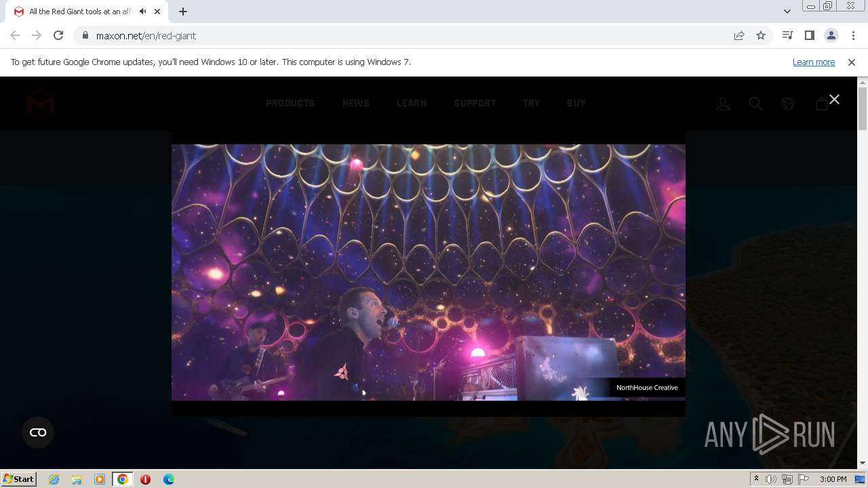
Task: Click the page scrollbar down arrow
Action: tap(863, 464)
